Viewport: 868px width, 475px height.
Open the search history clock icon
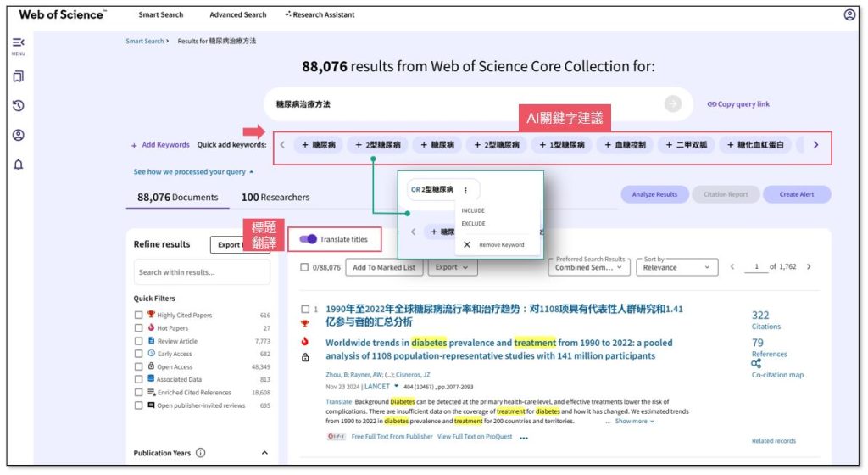click(x=18, y=106)
